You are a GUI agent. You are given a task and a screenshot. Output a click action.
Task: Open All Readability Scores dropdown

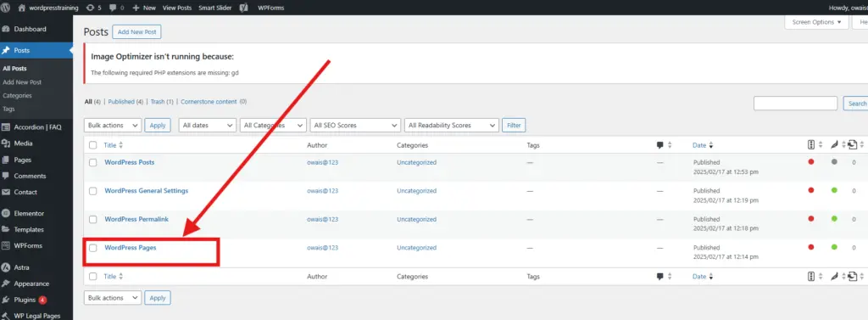452,126
